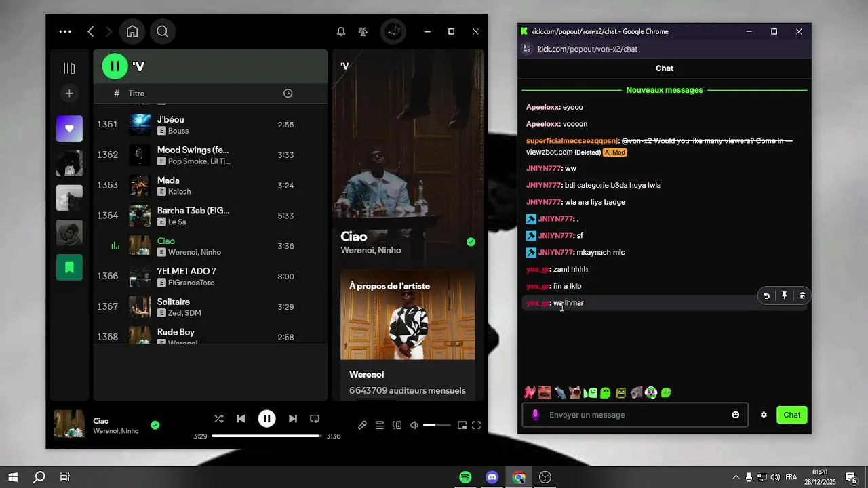Open Werenoi artist name in about card
868x488 pixels.
(366, 374)
